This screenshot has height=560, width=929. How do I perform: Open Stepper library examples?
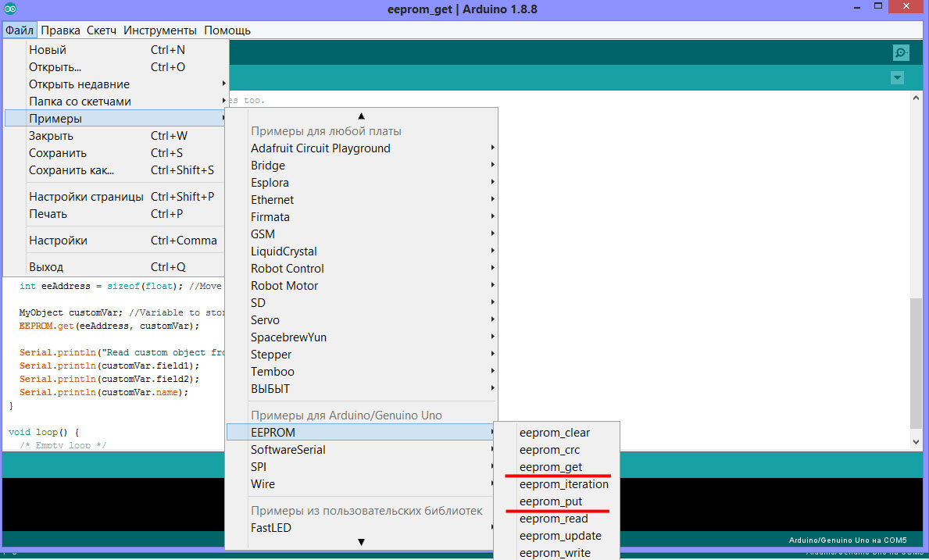[x=362, y=354]
